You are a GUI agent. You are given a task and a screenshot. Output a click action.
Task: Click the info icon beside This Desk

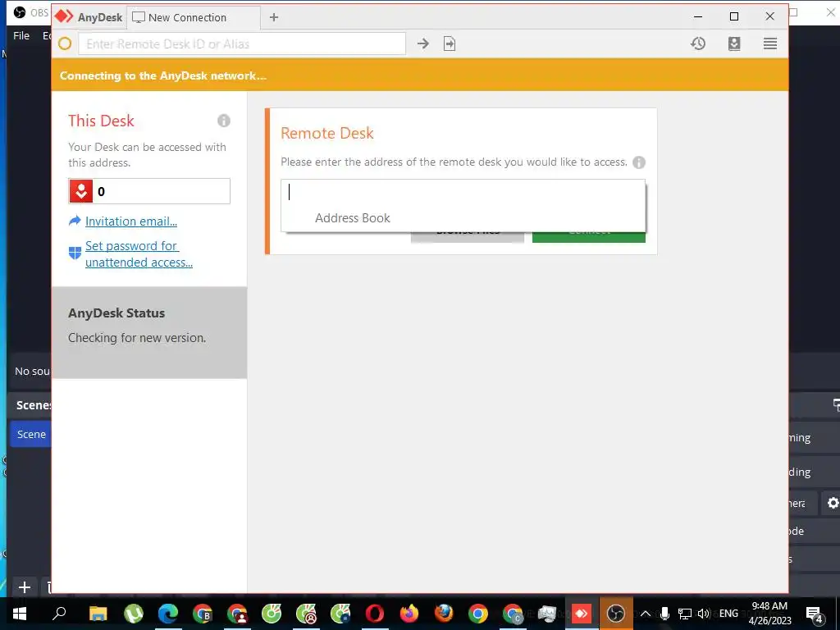click(x=224, y=121)
